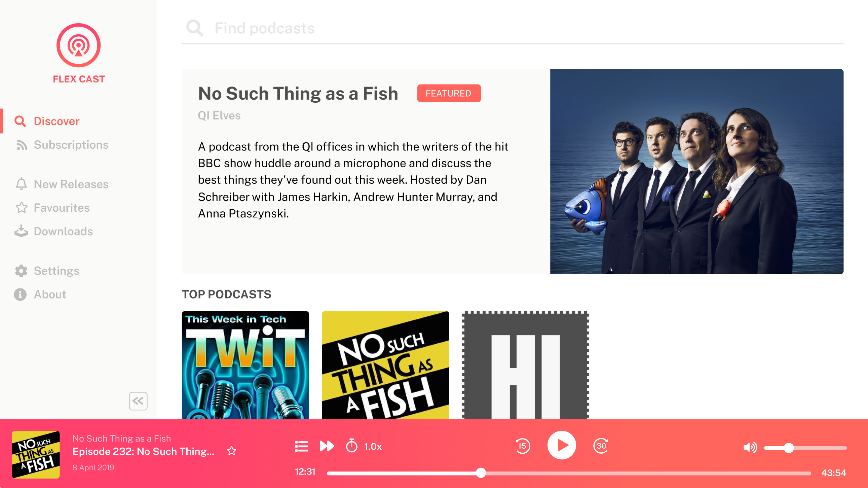This screenshot has width=868, height=488.
Task: Open the HI podcast tile
Action: click(525, 365)
